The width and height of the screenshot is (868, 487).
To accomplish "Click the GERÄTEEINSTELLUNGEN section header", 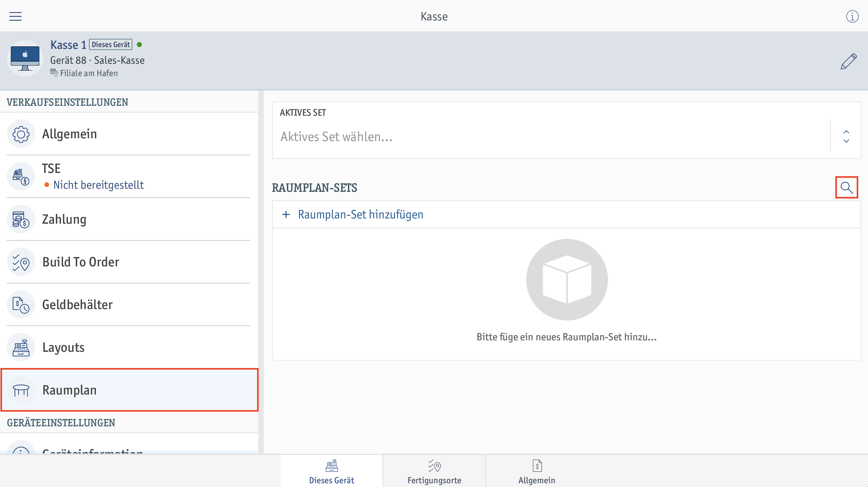I will pos(61,423).
